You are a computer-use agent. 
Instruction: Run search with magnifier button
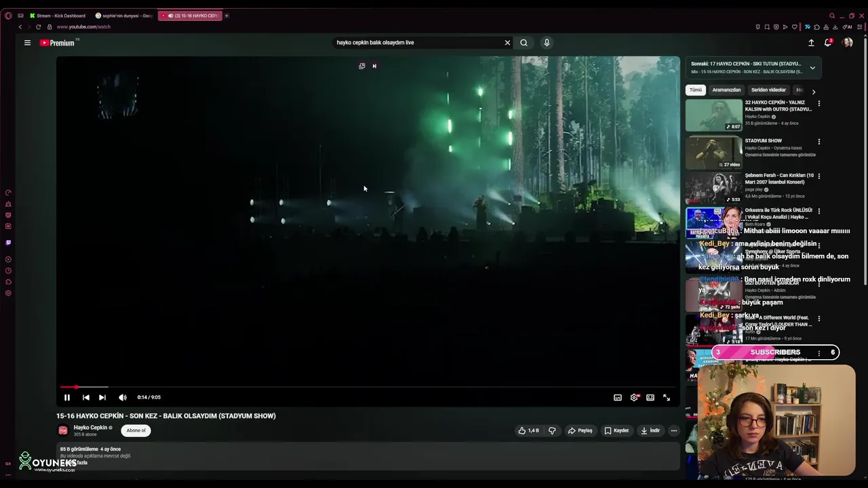click(524, 43)
